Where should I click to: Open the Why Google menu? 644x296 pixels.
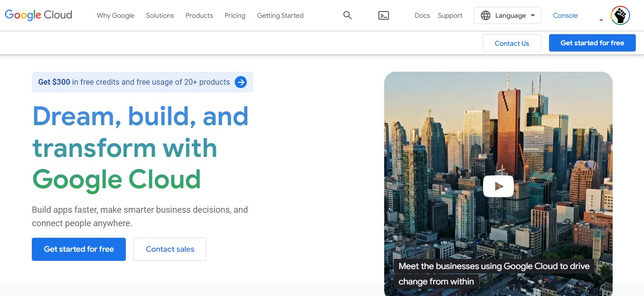click(116, 15)
